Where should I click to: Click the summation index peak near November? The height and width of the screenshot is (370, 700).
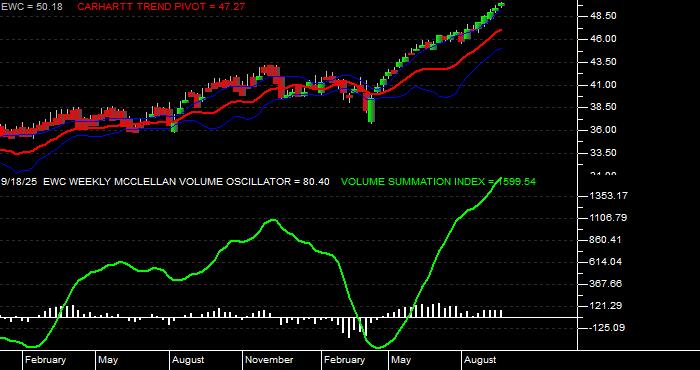pos(273,220)
